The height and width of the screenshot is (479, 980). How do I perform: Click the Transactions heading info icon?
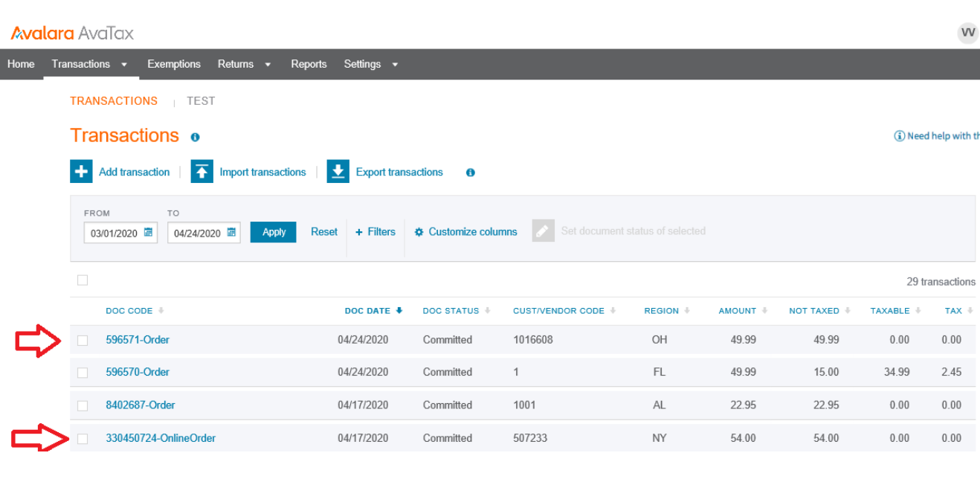pyautogui.click(x=195, y=137)
